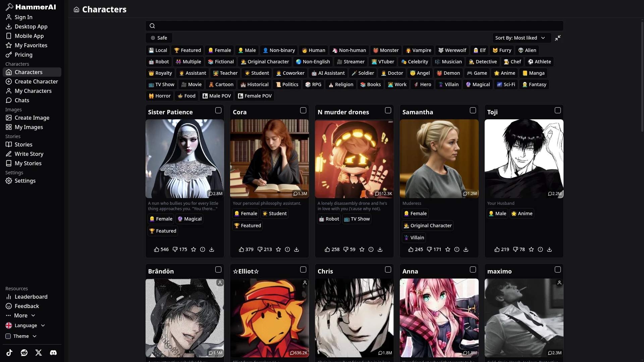644x362 pixels.
Task: Check the Sister Patience selection checkbox
Action: [218, 110]
